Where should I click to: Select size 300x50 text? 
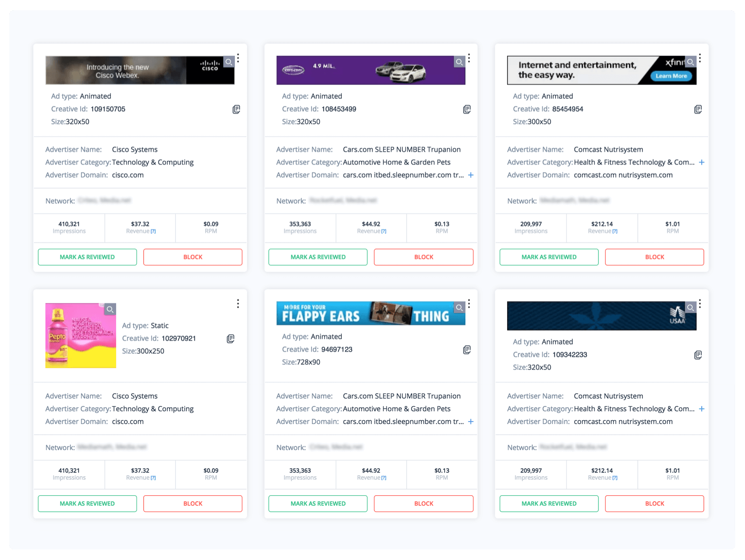click(539, 122)
